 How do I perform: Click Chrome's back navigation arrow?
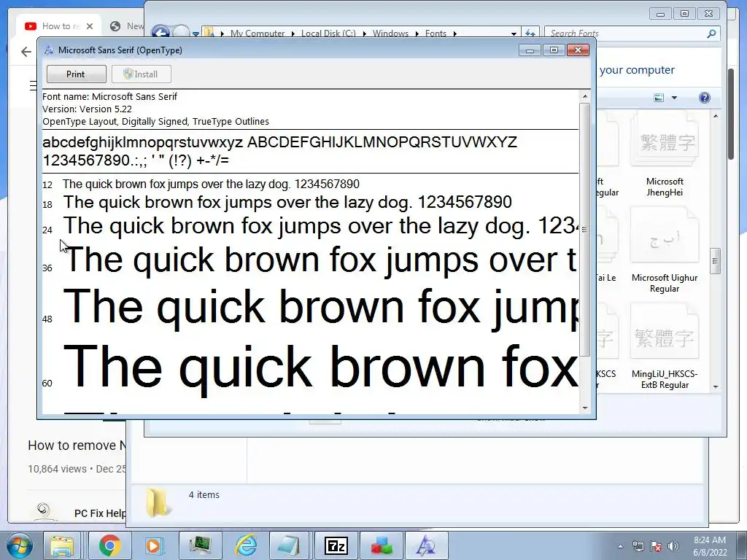(26, 52)
